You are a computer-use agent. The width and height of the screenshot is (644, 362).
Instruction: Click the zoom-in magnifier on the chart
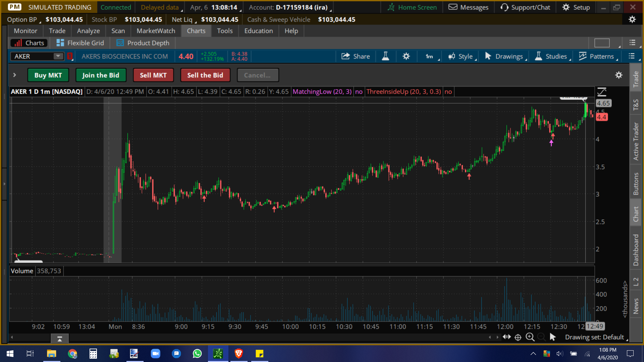click(530, 337)
